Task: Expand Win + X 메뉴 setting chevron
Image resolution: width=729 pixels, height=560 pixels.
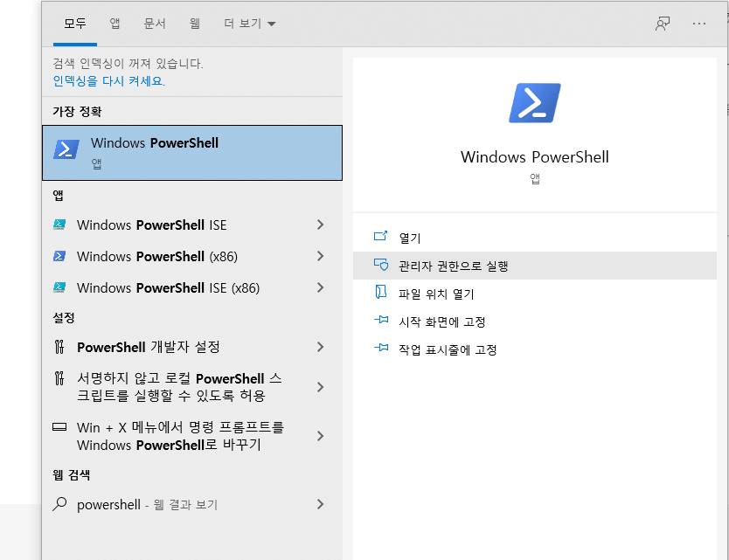Action: (320, 435)
